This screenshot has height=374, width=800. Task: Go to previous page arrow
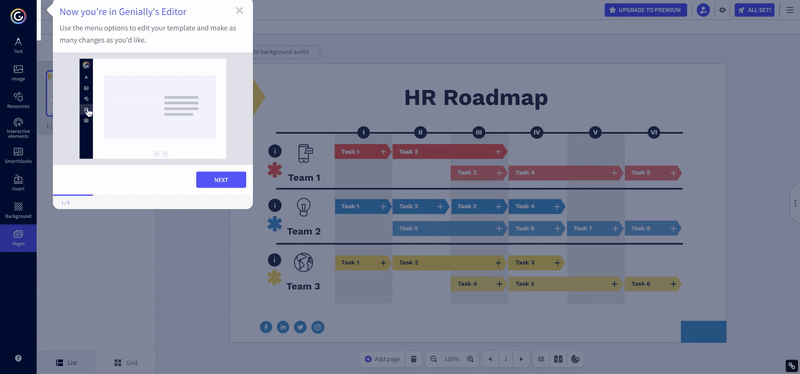490,359
